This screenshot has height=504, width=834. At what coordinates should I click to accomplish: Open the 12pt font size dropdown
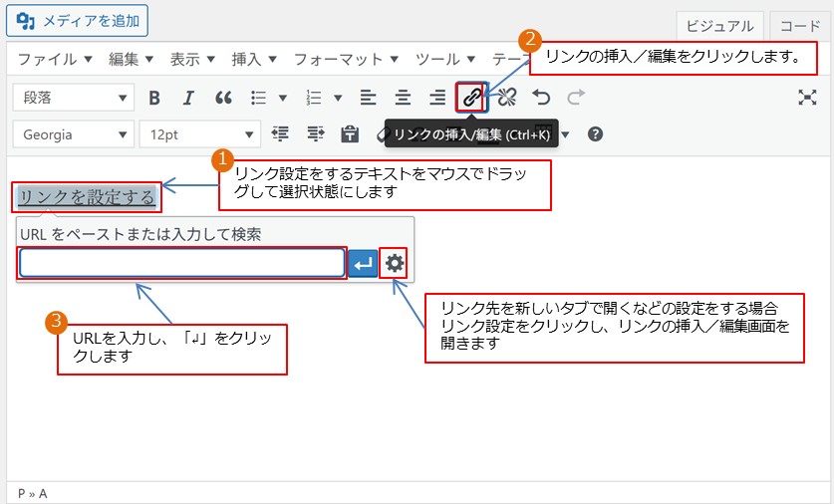click(200, 134)
